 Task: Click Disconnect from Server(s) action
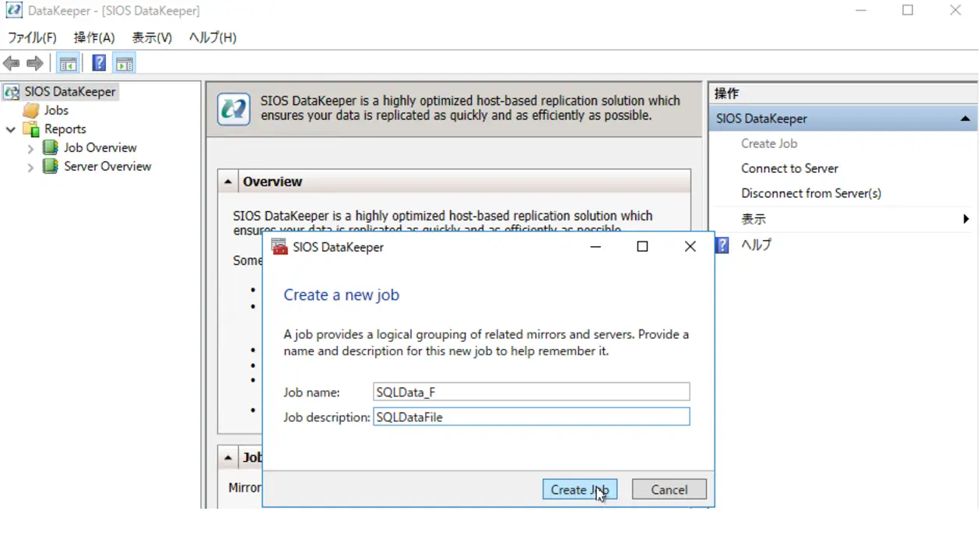(811, 194)
